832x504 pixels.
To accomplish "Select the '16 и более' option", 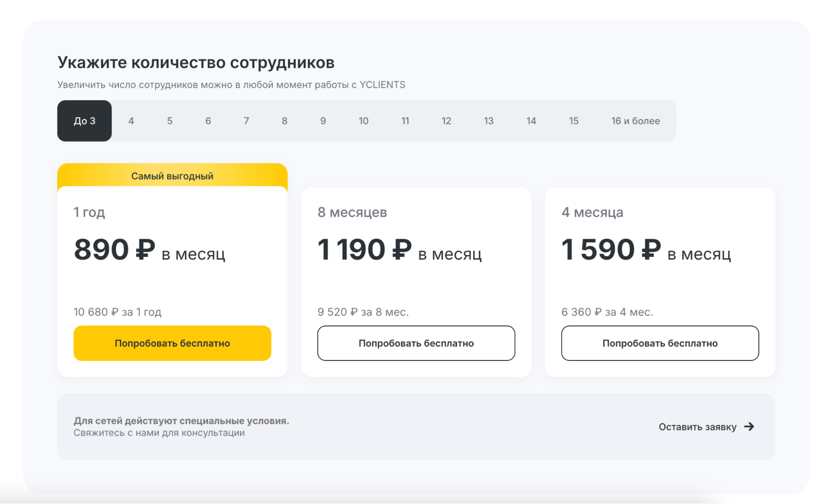I will click(635, 121).
